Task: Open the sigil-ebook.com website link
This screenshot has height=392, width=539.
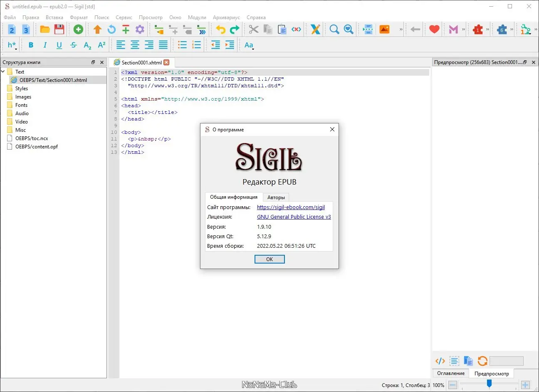Action: pyautogui.click(x=291, y=207)
